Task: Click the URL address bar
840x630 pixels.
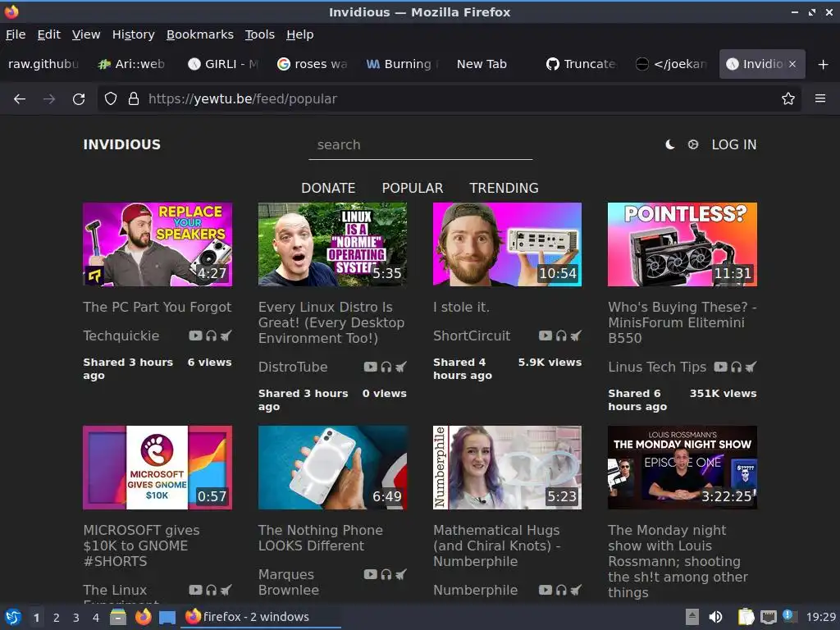Action: pos(449,99)
